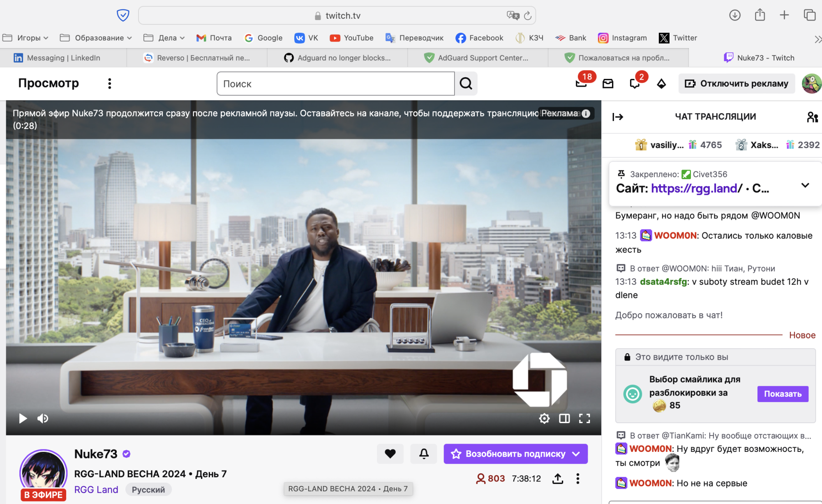Follow Nuke73 with the heart toggle
This screenshot has width=822, height=504.
tap(390, 453)
